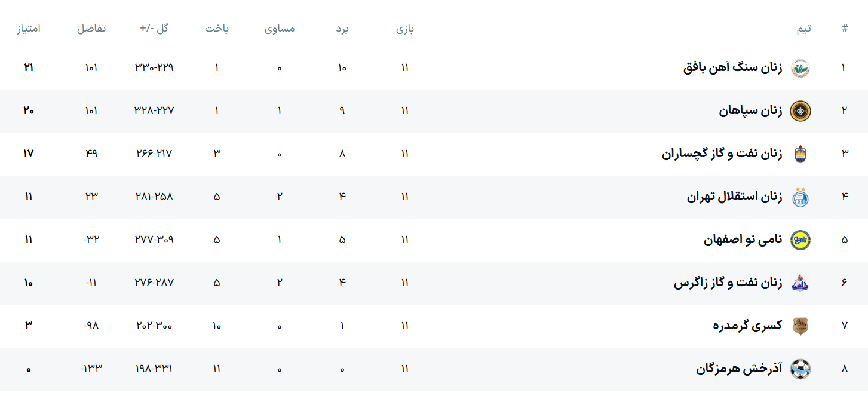Click the آذرخش هرمزگان soccer ball logo

coord(800,369)
